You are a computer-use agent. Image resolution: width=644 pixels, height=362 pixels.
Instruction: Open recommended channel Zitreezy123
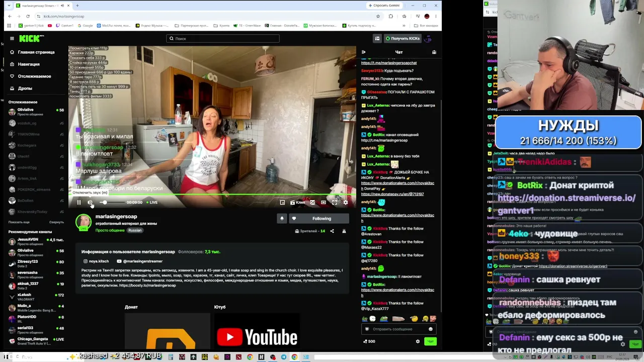[x=36, y=263]
